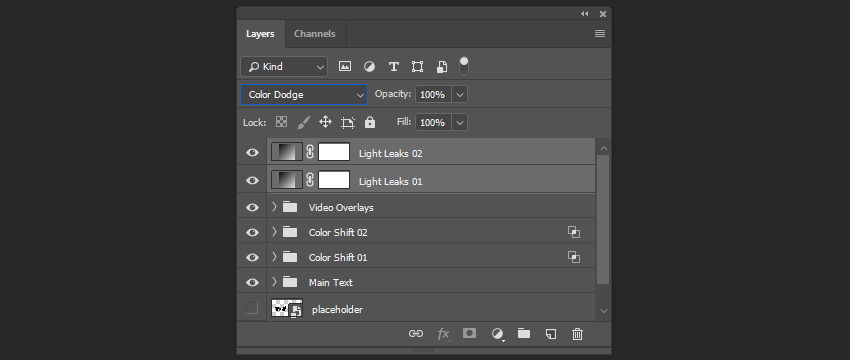The width and height of the screenshot is (850, 360).
Task: Select group name "Color Shift 02"
Action: pyautogui.click(x=338, y=233)
